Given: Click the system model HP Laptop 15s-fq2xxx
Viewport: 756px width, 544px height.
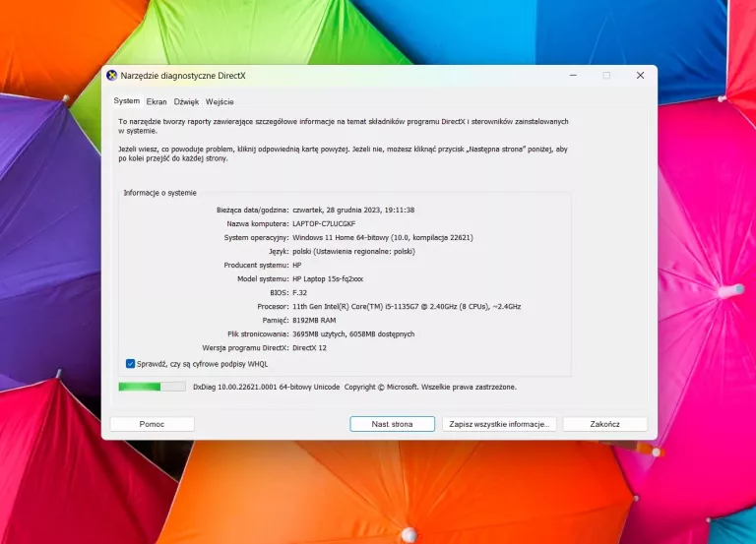Looking at the screenshot, I should tap(328, 279).
